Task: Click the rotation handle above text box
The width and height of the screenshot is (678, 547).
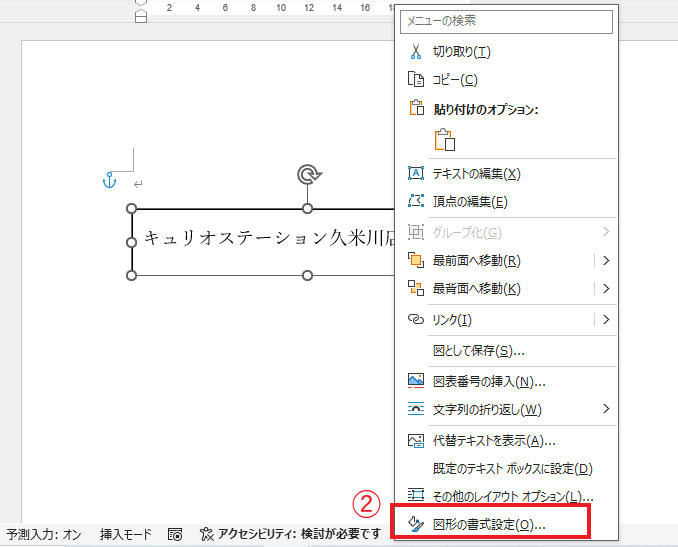Action: (309, 174)
